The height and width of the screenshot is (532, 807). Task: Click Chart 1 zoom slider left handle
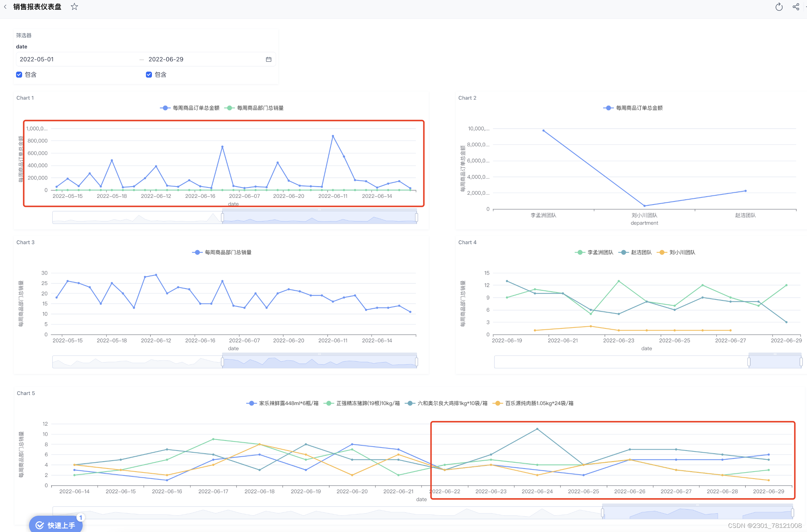click(x=223, y=218)
